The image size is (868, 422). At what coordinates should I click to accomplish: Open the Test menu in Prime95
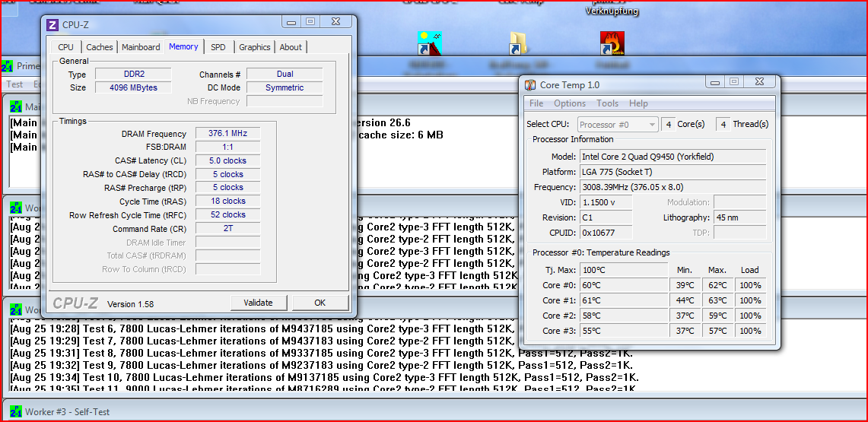coord(14,84)
